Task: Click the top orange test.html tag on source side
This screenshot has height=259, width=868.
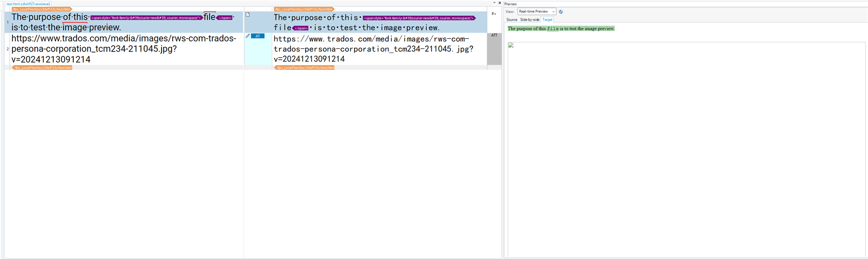Action: click(42, 9)
